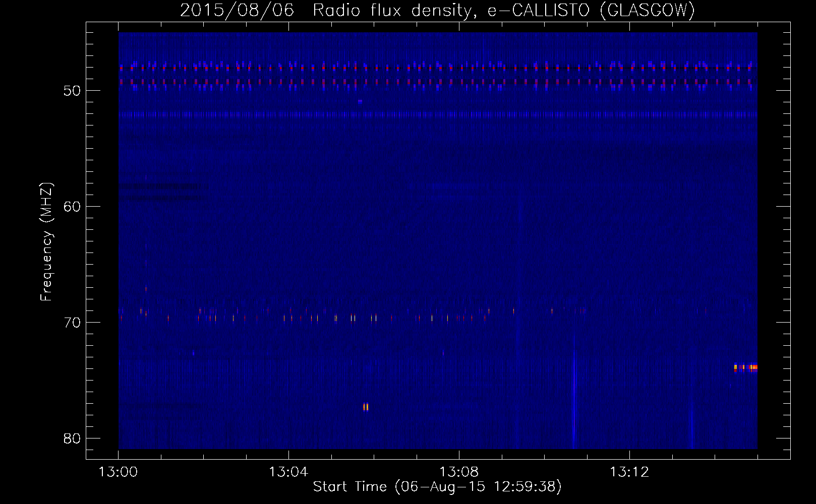Click the 13:12 time tick label
Screen dimensions: 816x504
tap(629, 472)
